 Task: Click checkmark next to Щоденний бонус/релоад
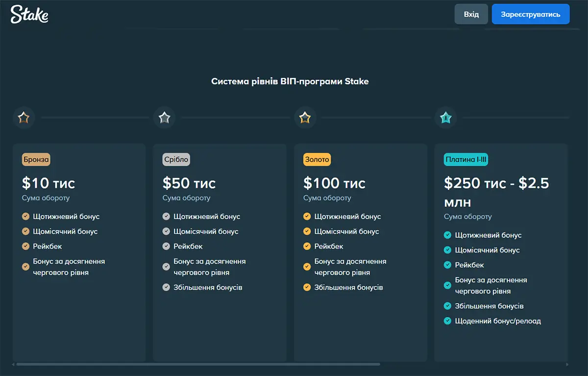447,321
